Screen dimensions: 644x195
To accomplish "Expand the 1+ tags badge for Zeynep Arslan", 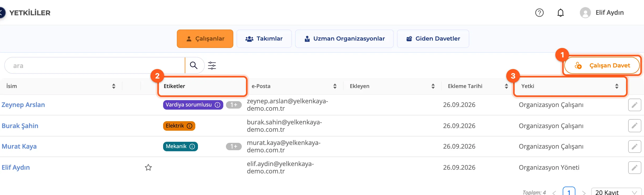I will (234, 105).
